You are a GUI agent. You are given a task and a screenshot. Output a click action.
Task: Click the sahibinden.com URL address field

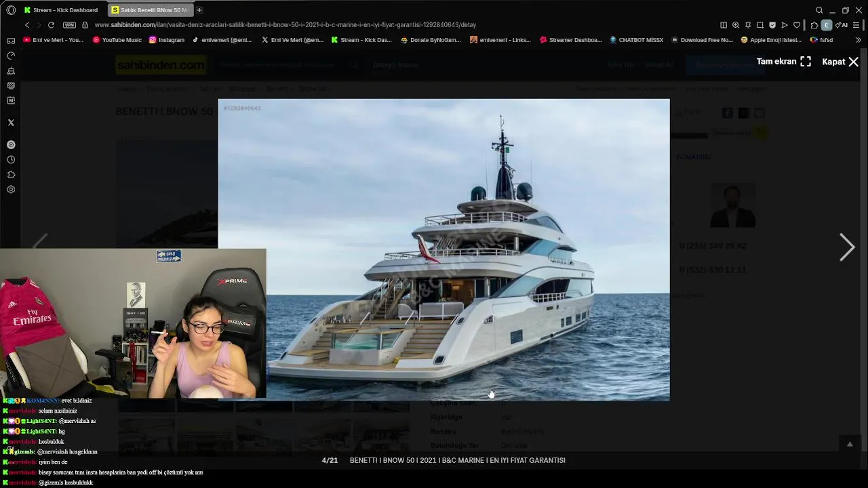pyautogui.click(x=285, y=25)
